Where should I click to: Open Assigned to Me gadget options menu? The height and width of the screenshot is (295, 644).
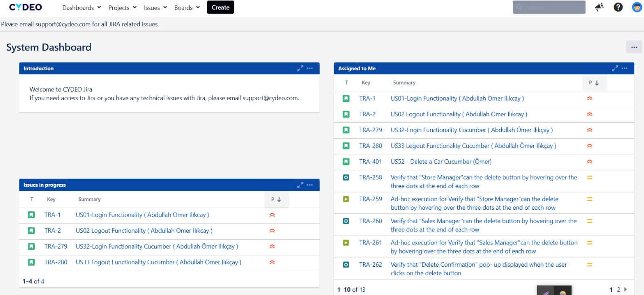click(625, 68)
